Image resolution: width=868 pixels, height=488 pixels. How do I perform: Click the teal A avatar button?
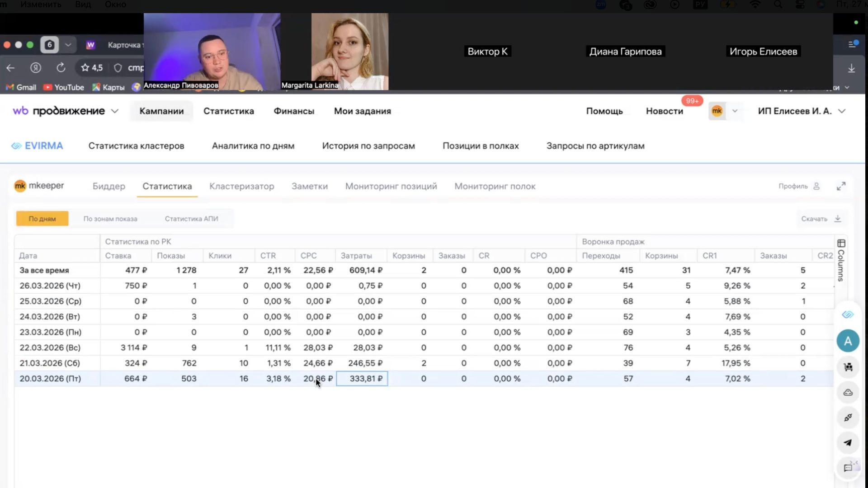tap(848, 341)
